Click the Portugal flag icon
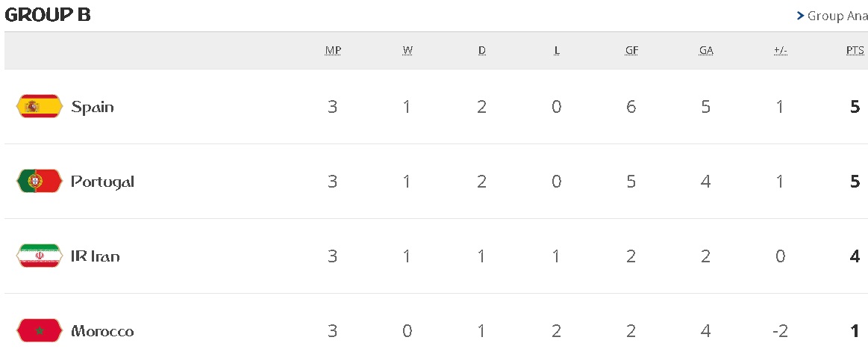The height and width of the screenshot is (355, 868). pos(39,182)
